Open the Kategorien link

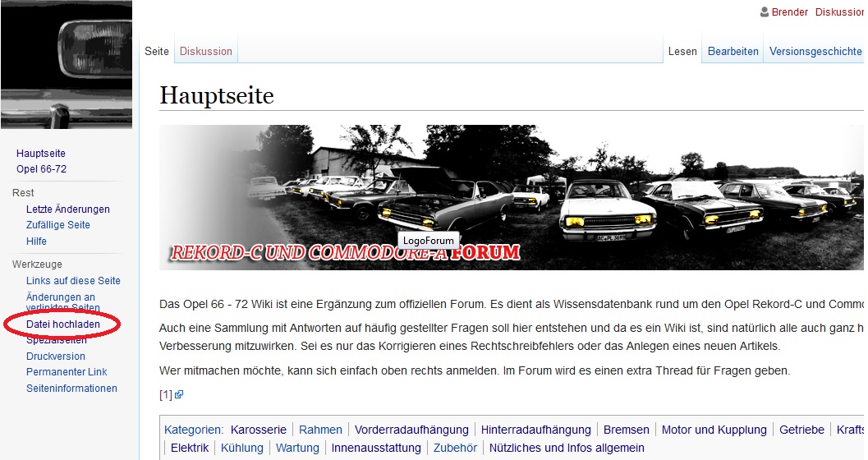click(x=194, y=430)
